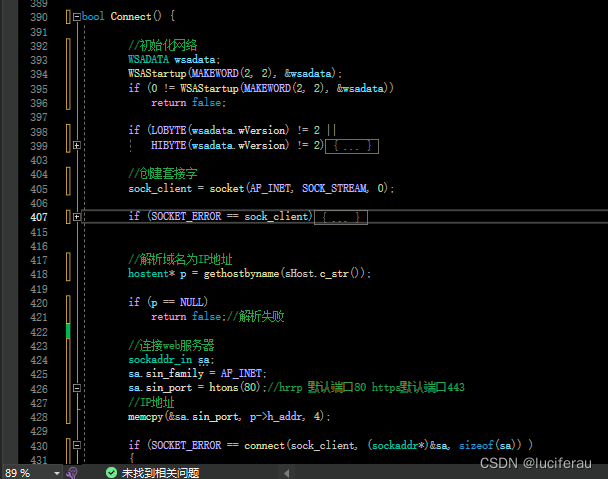Click the comment //创建套接字
Screen dimensions: 608x479
click(162, 173)
